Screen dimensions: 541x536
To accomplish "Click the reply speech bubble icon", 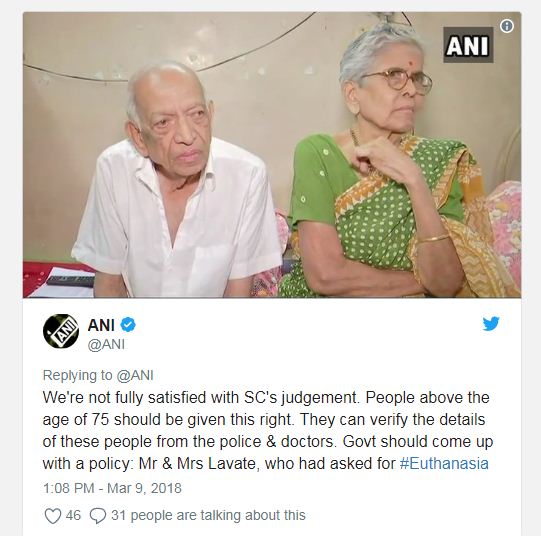I will pos(98,516).
